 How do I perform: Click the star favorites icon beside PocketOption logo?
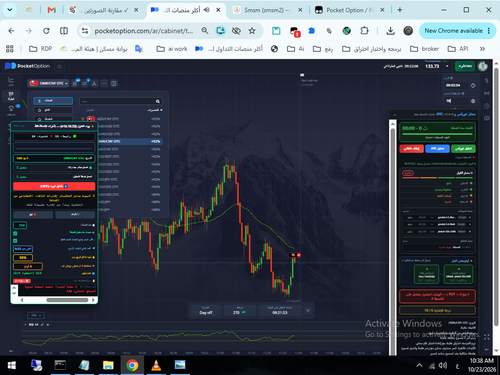point(60,66)
